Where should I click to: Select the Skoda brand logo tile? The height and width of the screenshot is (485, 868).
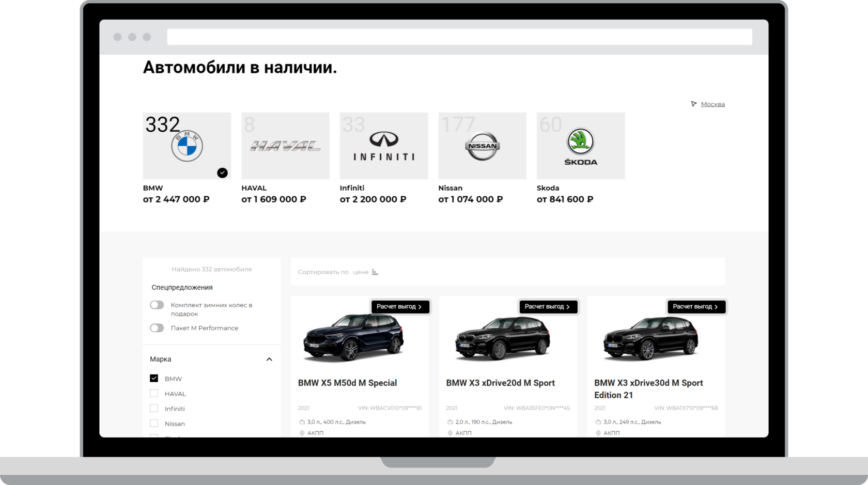click(x=581, y=146)
